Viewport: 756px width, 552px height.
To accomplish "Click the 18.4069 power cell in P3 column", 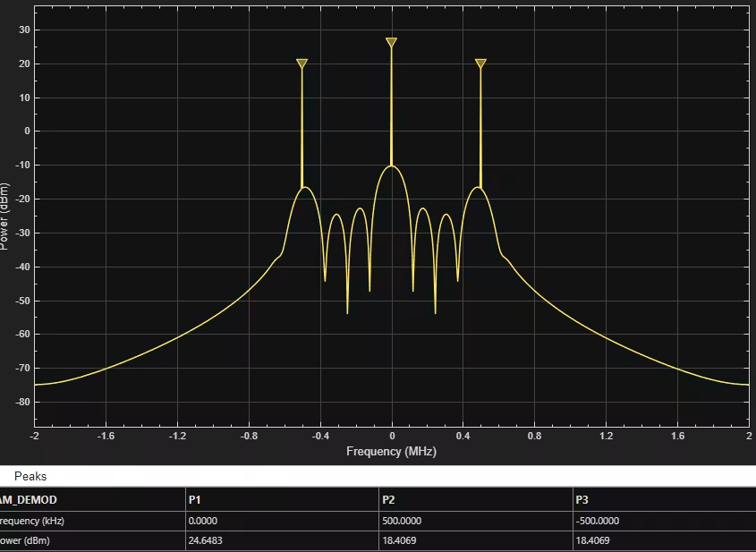I will 665,541.
